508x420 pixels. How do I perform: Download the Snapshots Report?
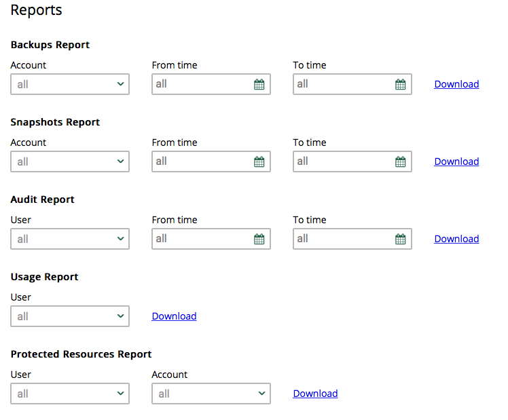coord(456,161)
